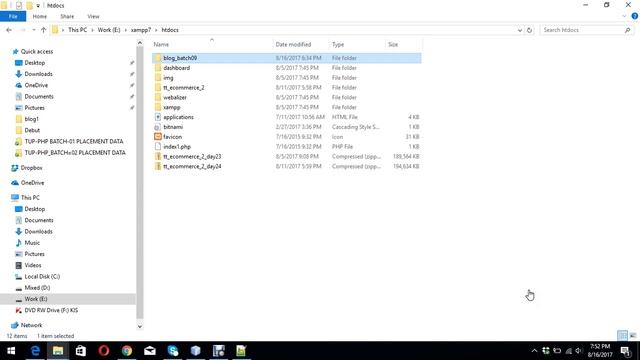
Task: Select the blog_batch09 folder
Action: (x=287, y=58)
